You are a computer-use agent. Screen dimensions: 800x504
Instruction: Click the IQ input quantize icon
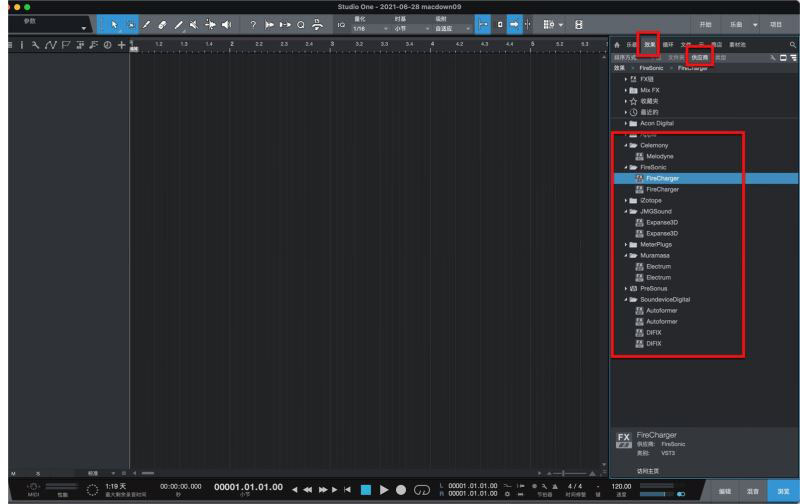tap(341, 24)
